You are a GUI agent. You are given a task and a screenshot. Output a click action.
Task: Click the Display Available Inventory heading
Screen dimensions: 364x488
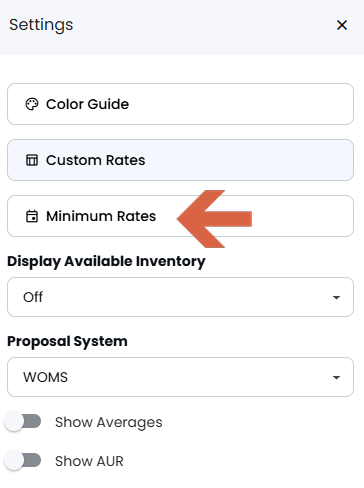pos(106,262)
